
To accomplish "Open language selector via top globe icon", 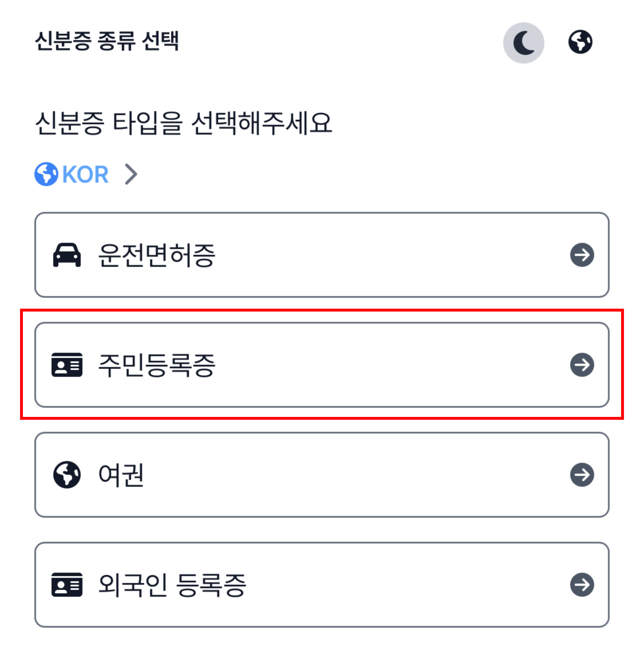I will coord(580,42).
